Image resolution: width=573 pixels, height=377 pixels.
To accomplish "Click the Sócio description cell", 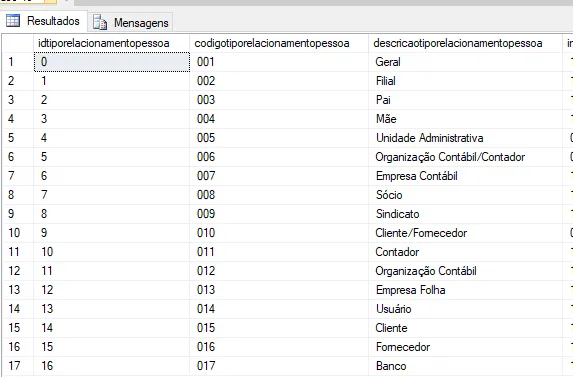I will pyautogui.click(x=466, y=195).
